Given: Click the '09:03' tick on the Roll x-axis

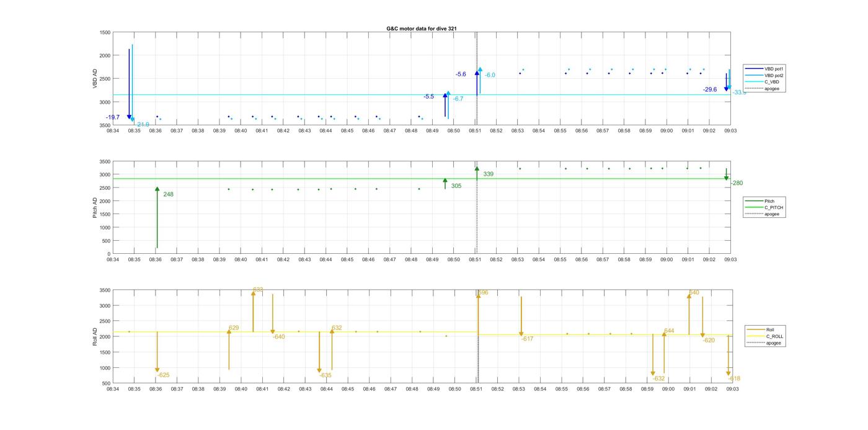Looking at the screenshot, I should (x=732, y=389).
